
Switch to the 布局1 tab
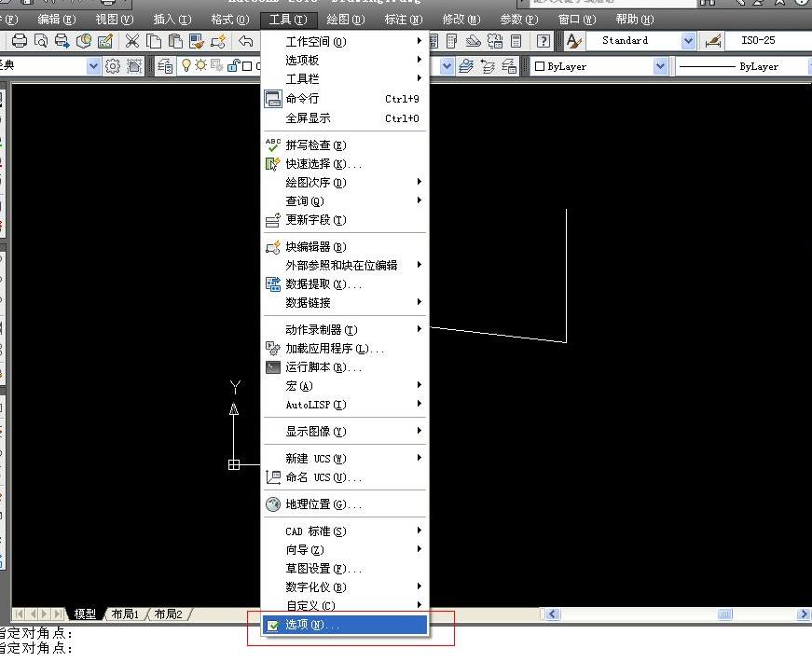[x=125, y=614]
